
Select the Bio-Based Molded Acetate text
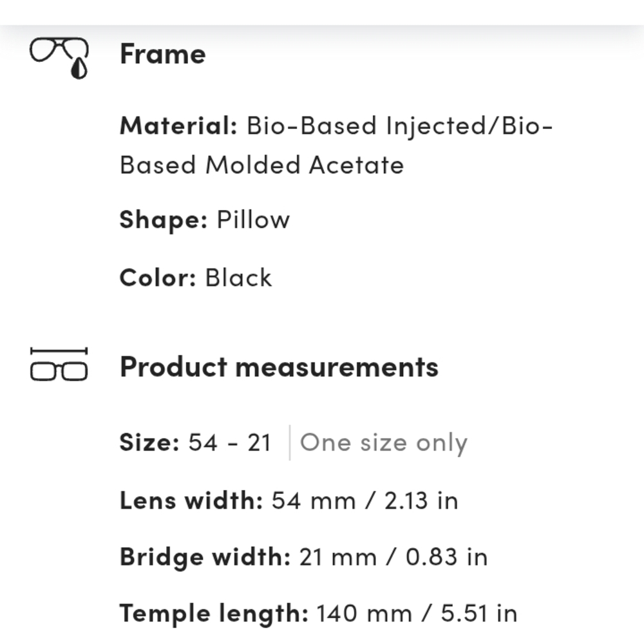[x=261, y=166]
